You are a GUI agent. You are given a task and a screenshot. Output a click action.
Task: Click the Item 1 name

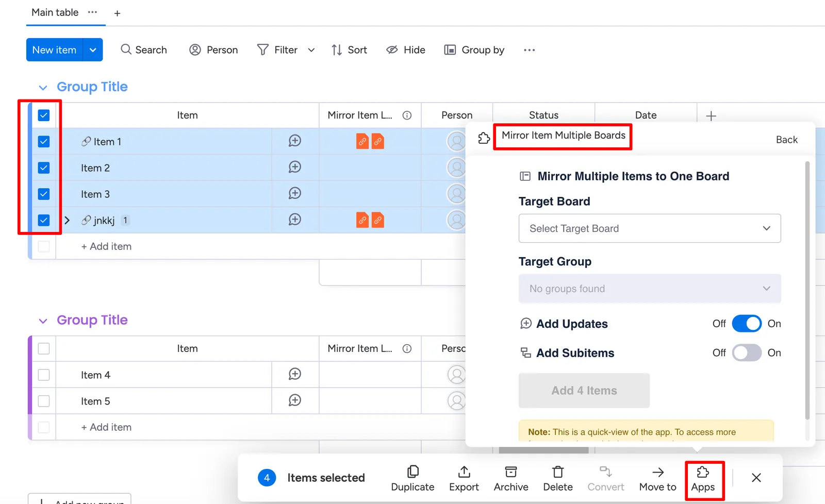[107, 142]
